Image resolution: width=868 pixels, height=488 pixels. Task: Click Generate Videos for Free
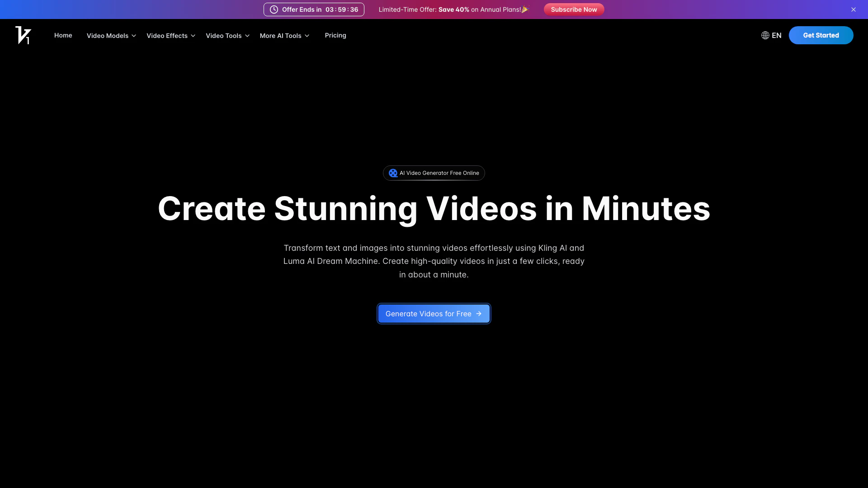[x=428, y=314]
